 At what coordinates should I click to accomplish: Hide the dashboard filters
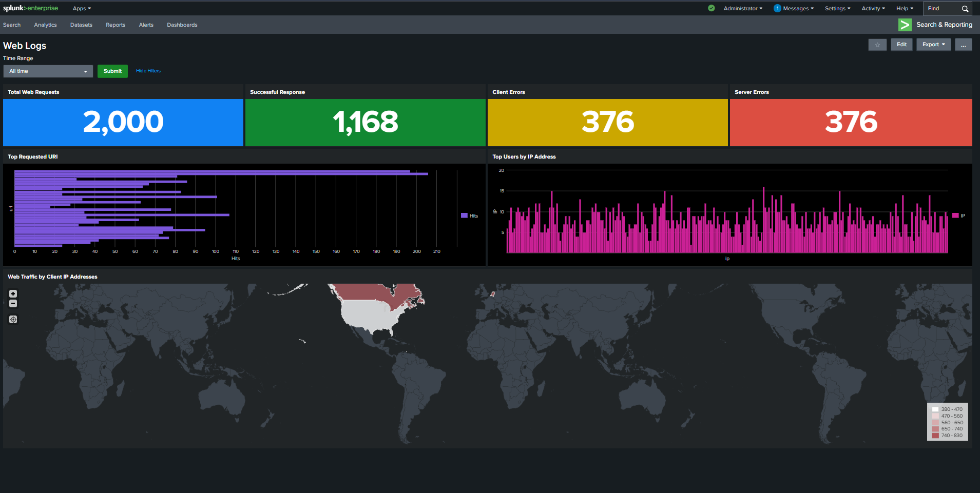148,71
